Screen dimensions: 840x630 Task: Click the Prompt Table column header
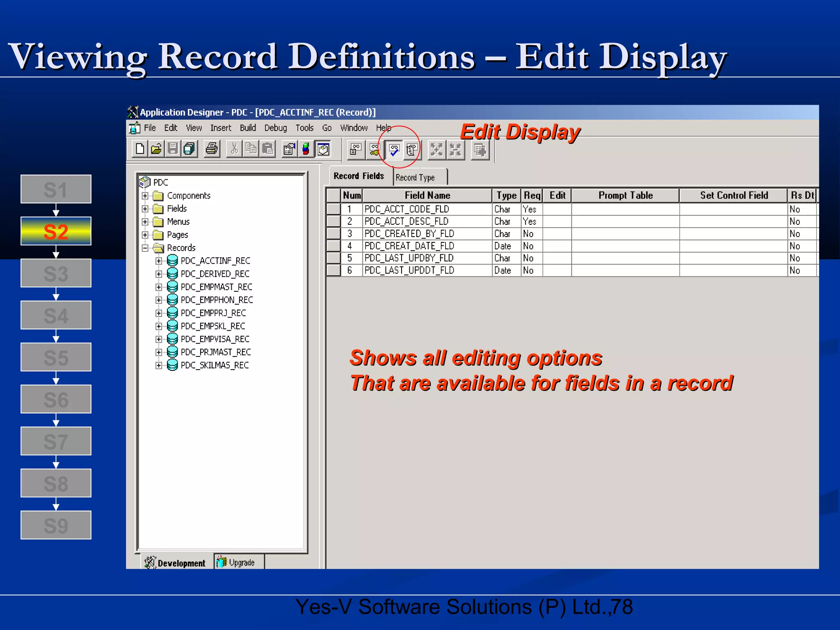click(625, 196)
